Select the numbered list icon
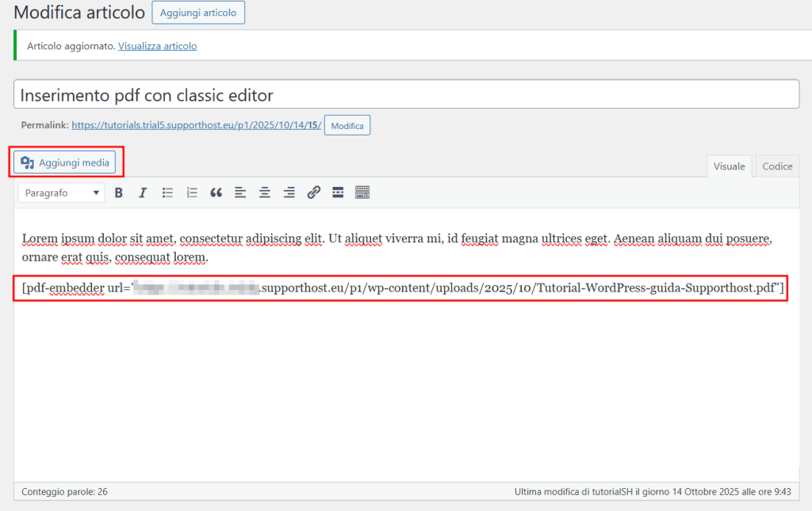The image size is (812, 511). [191, 192]
